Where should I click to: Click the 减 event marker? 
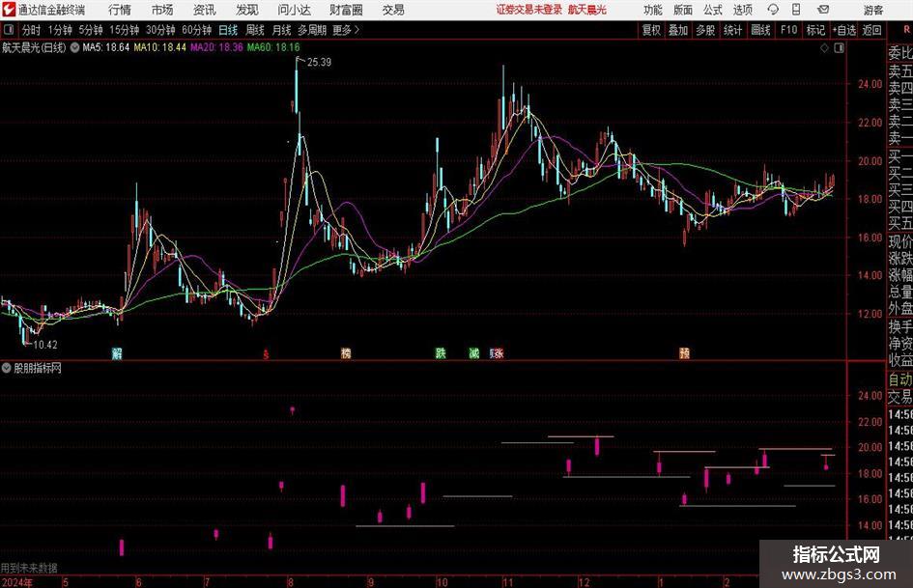coord(474,352)
